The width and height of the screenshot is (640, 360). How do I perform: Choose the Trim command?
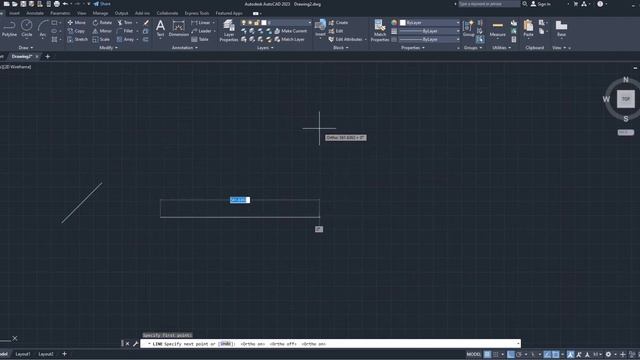125,22
